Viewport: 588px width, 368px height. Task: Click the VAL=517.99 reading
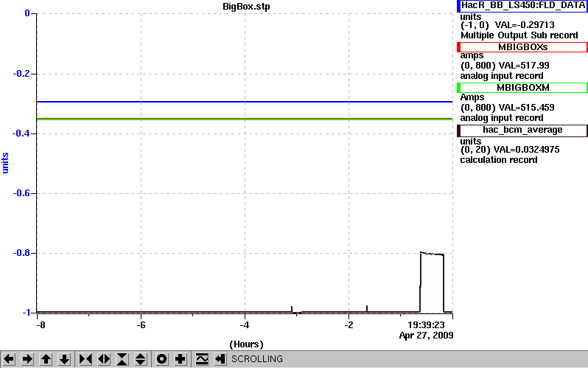pyautogui.click(x=525, y=66)
